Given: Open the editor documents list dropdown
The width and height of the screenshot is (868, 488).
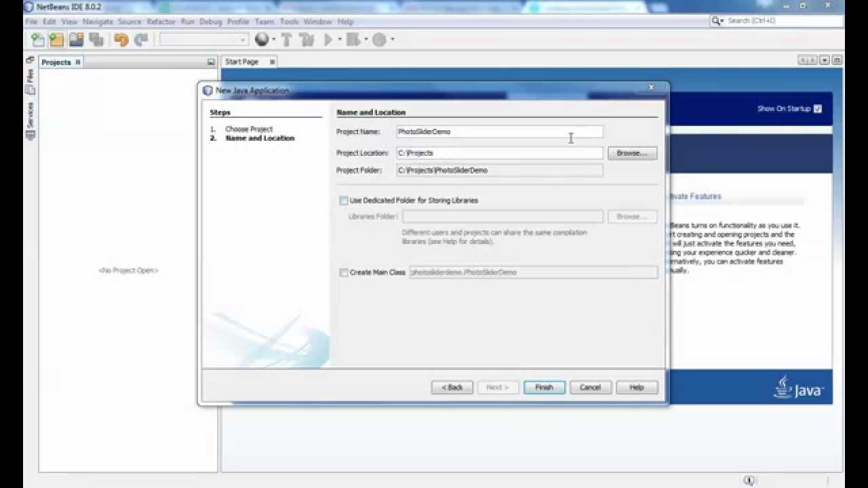Looking at the screenshot, I should pos(825,60).
